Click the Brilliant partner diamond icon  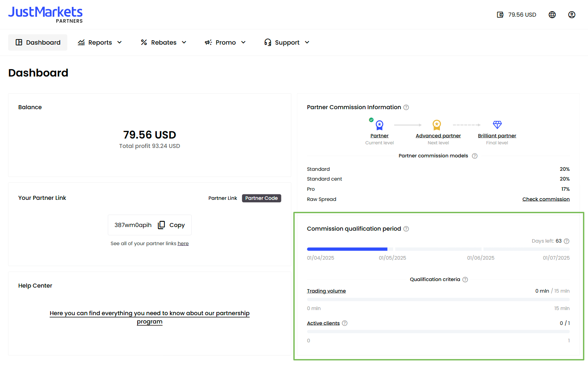(x=497, y=125)
